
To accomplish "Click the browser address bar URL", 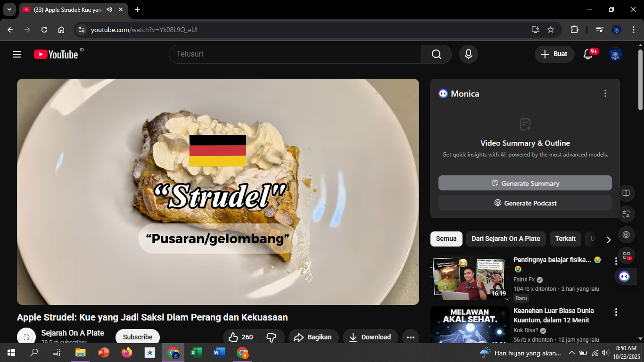I will tap(144, 30).
